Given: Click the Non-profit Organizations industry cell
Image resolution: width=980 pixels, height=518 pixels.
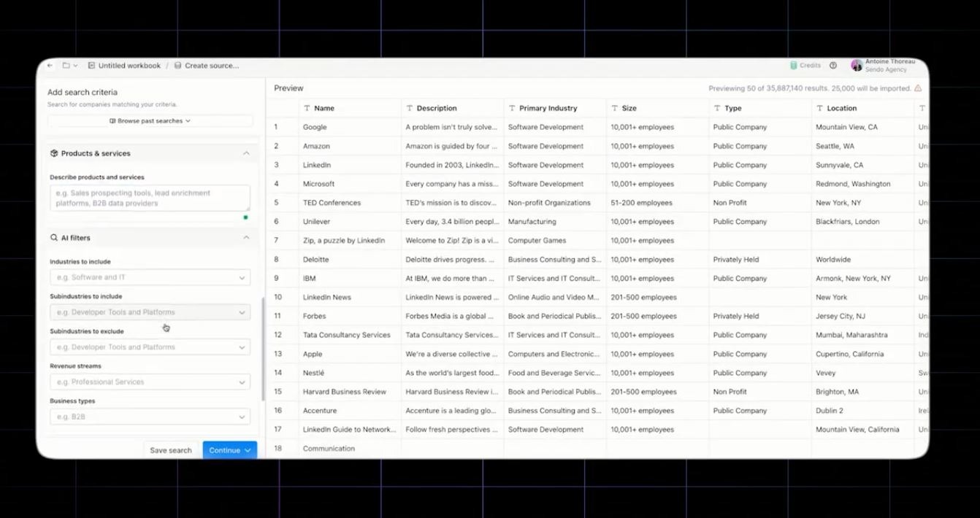Looking at the screenshot, I should pyautogui.click(x=555, y=203).
